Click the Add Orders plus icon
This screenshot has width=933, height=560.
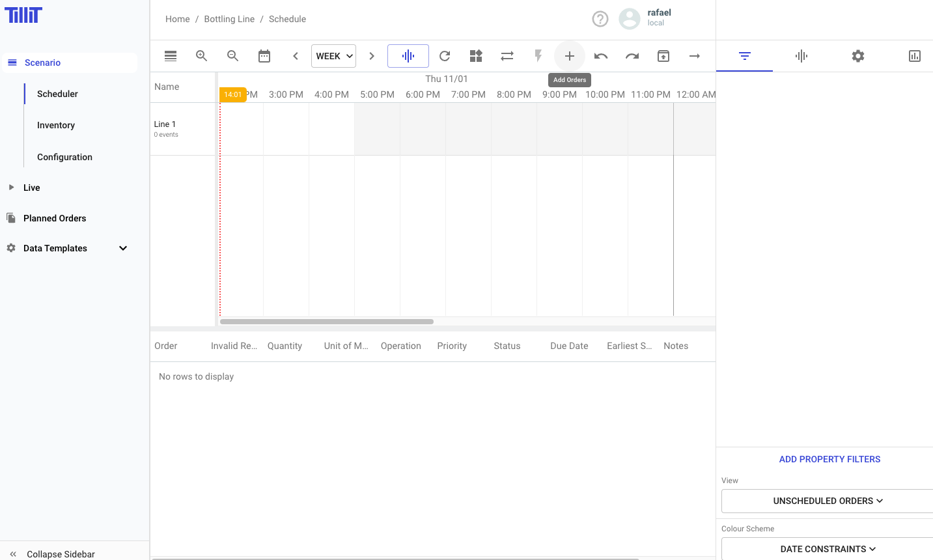[569, 56]
